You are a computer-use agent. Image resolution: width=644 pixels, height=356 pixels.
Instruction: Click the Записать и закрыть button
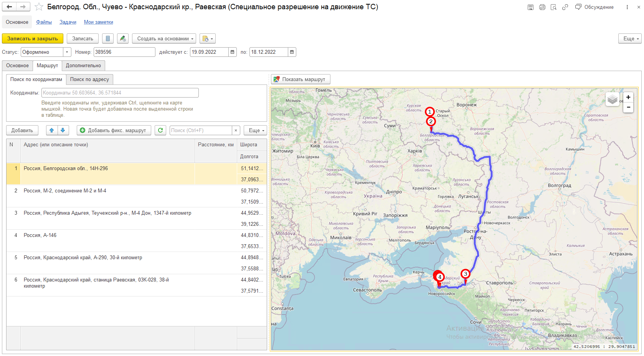(33, 38)
